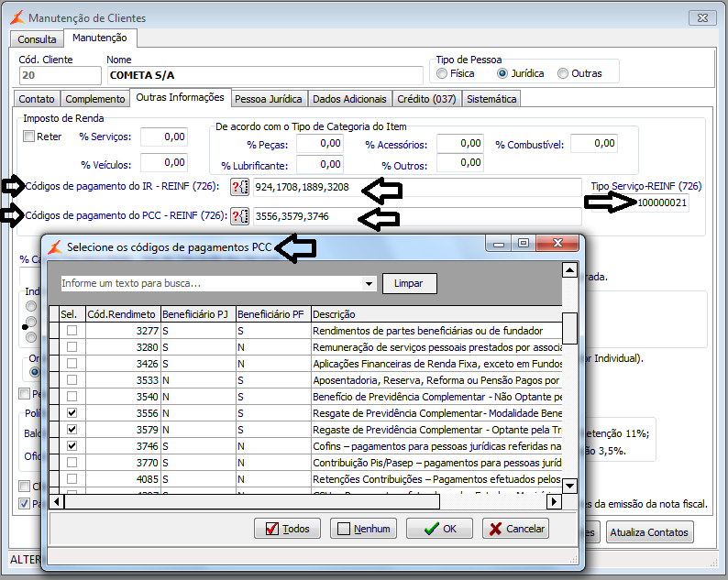Select Física person type
Image resolution: width=728 pixels, height=580 pixels.
tap(443, 73)
